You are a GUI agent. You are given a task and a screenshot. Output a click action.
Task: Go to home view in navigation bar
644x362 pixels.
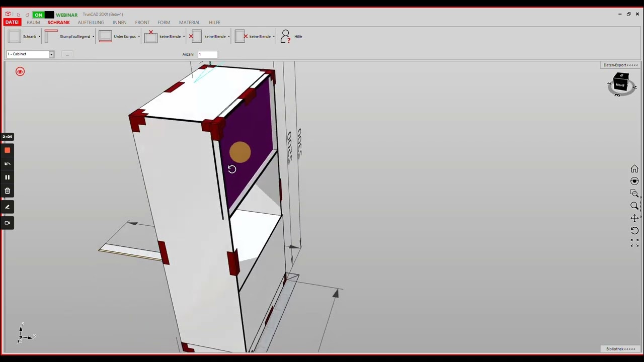[x=634, y=169]
